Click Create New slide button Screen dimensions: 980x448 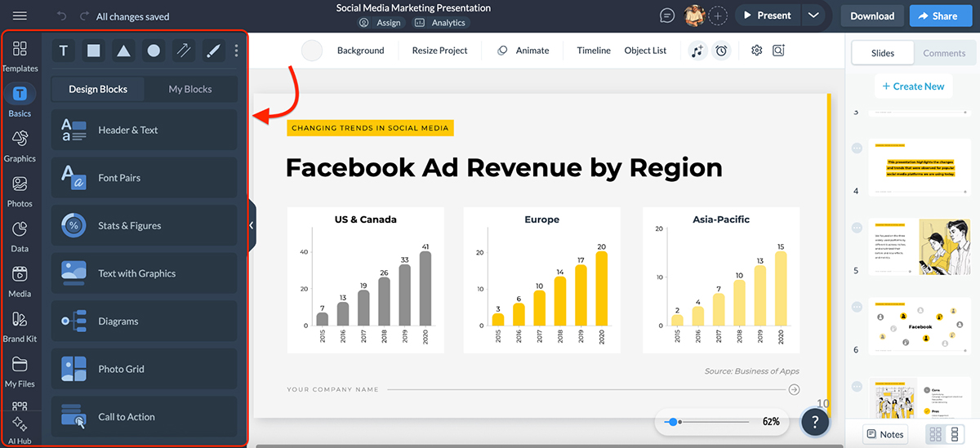913,86
